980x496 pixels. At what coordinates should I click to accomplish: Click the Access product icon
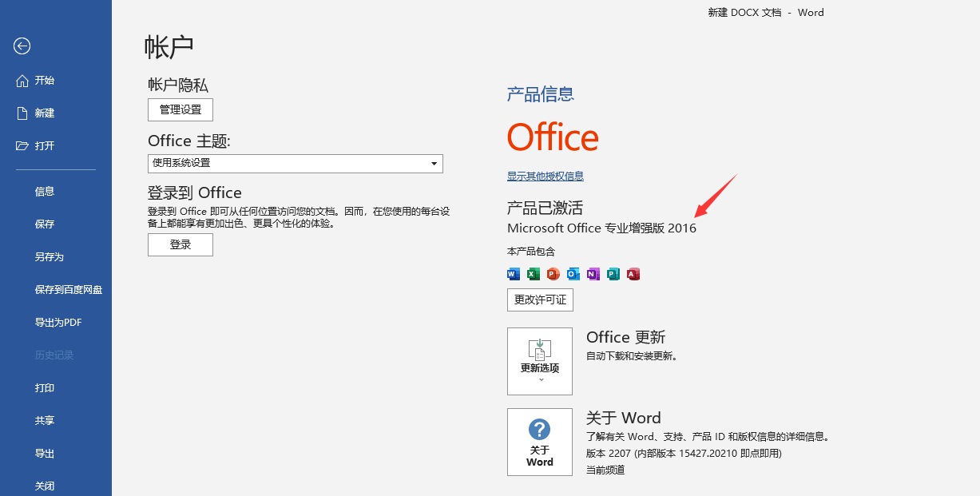(x=633, y=274)
